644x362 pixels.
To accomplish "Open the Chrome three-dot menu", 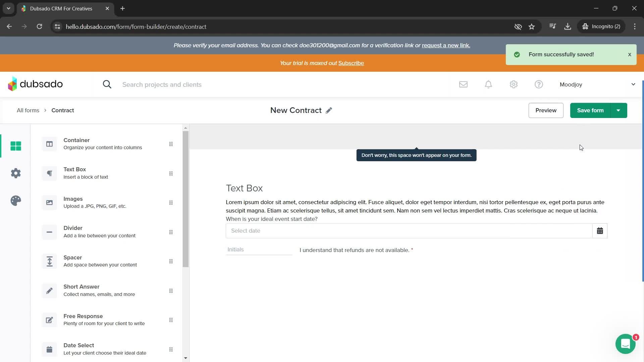I will [x=635, y=26].
